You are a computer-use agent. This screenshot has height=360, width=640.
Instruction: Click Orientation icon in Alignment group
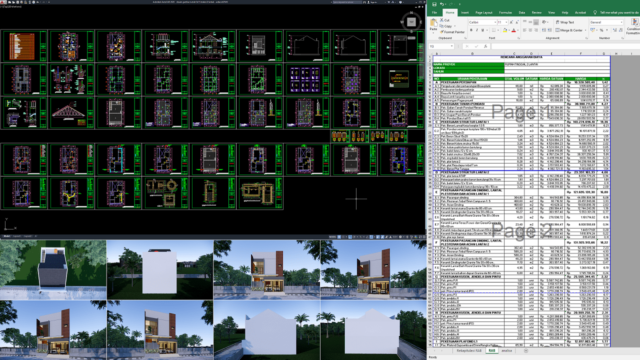click(544, 22)
